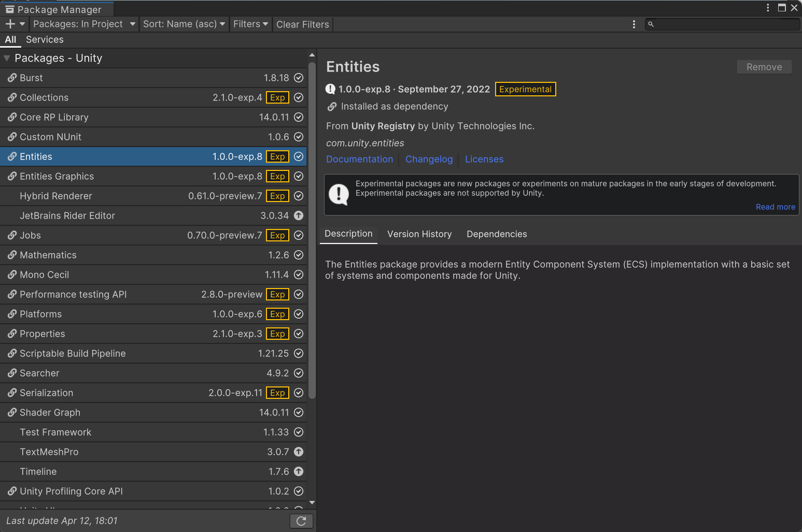Click update available arrow for Timeline

[x=299, y=471]
